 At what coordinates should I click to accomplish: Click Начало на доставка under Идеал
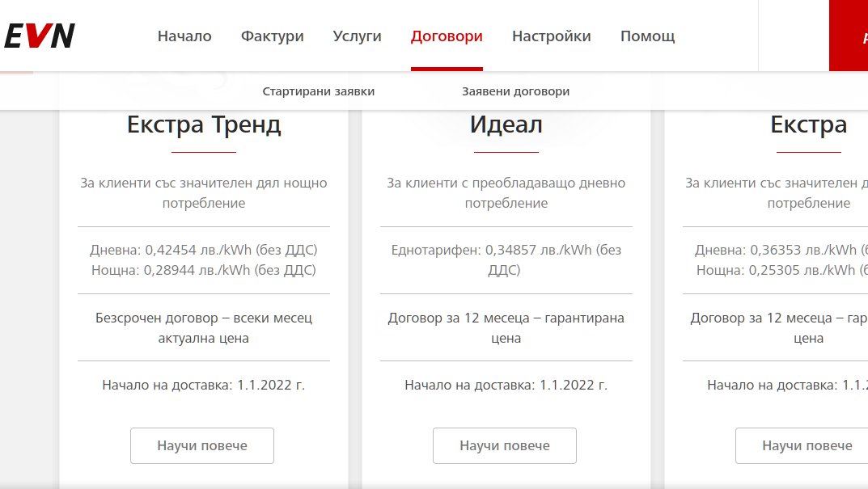point(506,385)
